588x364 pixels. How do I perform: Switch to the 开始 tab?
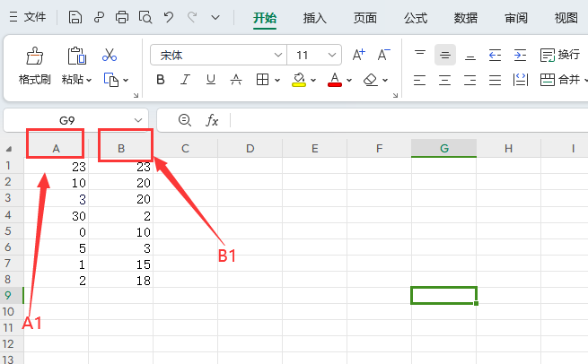[265, 18]
